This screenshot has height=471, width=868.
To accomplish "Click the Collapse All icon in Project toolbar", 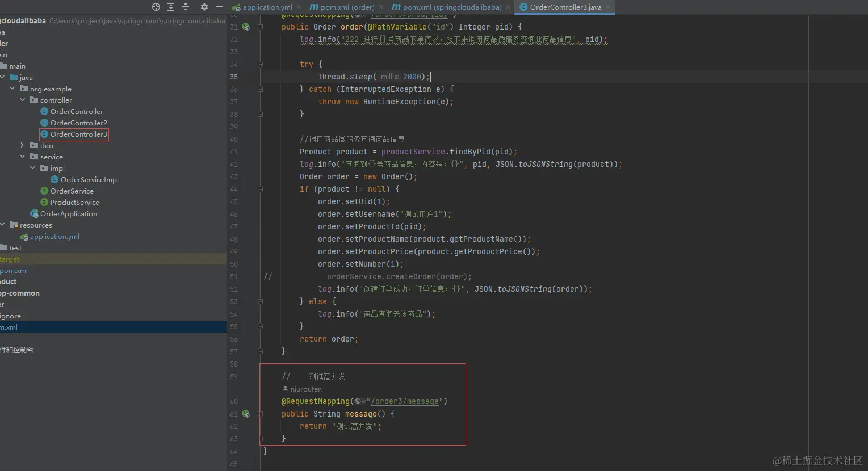I will click(x=185, y=7).
